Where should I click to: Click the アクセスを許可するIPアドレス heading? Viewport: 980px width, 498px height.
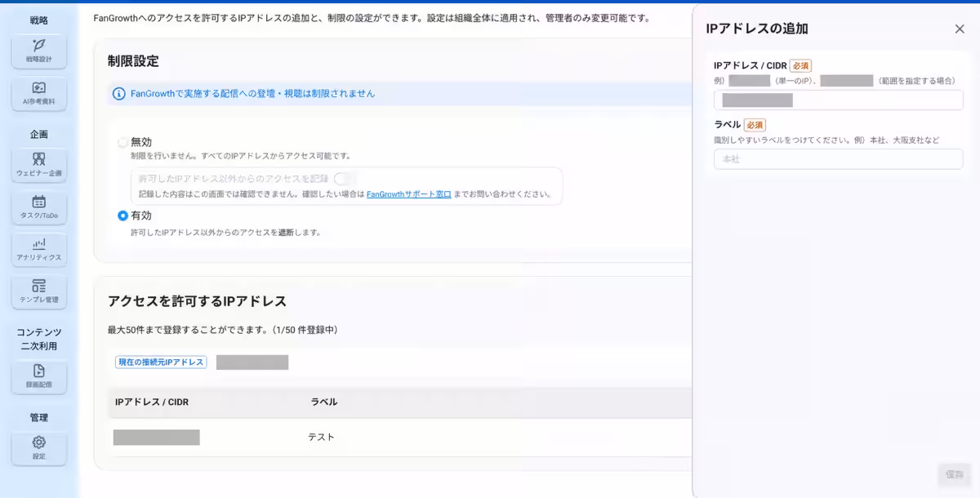tap(197, 301)
